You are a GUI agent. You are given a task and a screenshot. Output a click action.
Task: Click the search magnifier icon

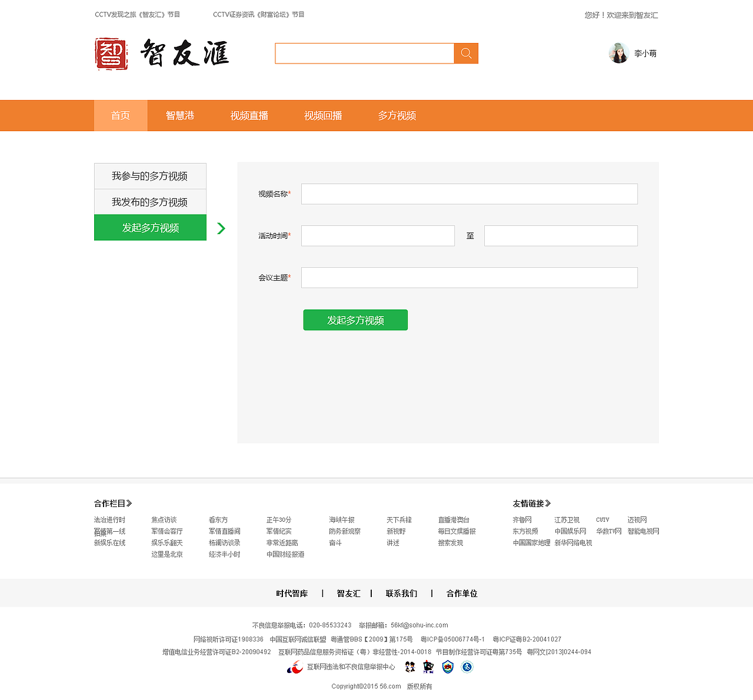[x=466, y=53]
